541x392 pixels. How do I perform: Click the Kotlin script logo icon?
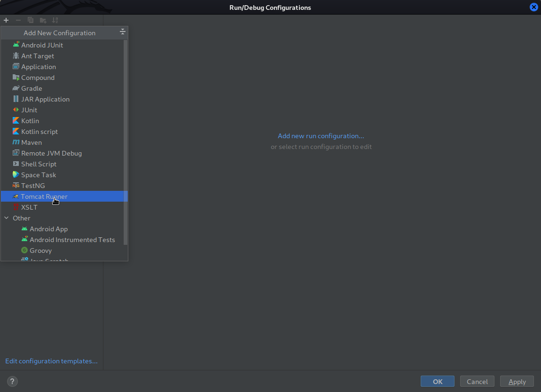tap(16, 132)
